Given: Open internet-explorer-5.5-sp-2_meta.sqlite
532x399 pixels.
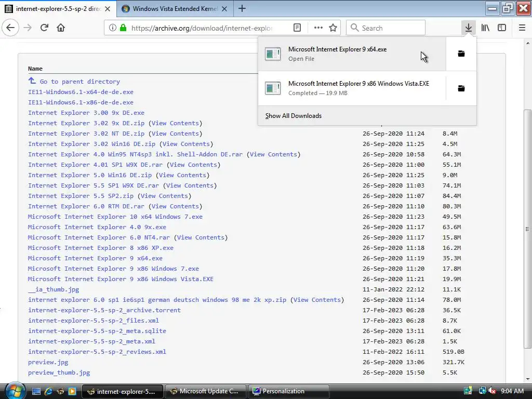Looking at the screenshot, I should coord(97,331).
